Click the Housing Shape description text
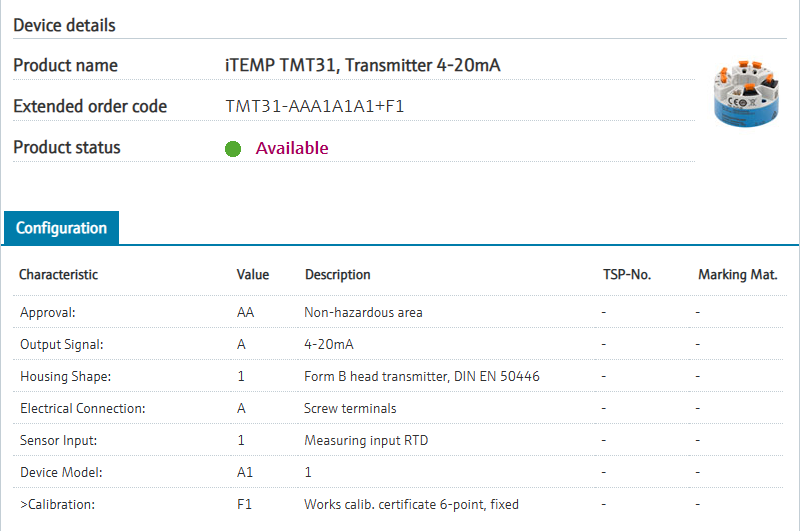The height and width of the screenshot is (531, 801). 422,376
